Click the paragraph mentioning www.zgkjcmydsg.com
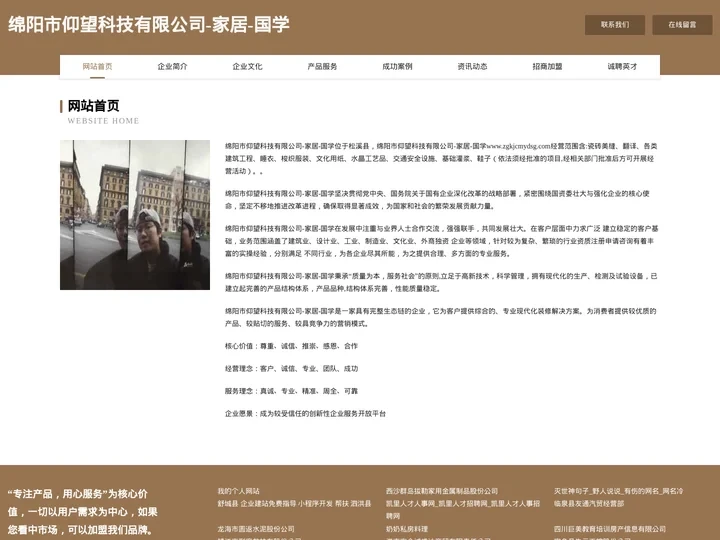The width and height of the screenshot is (720, 540). point(441,158)
